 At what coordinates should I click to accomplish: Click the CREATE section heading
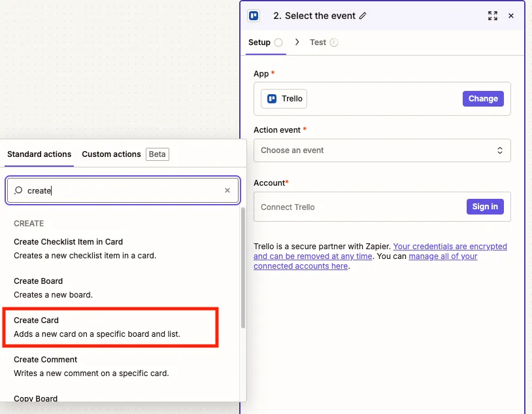coord(29,224)
